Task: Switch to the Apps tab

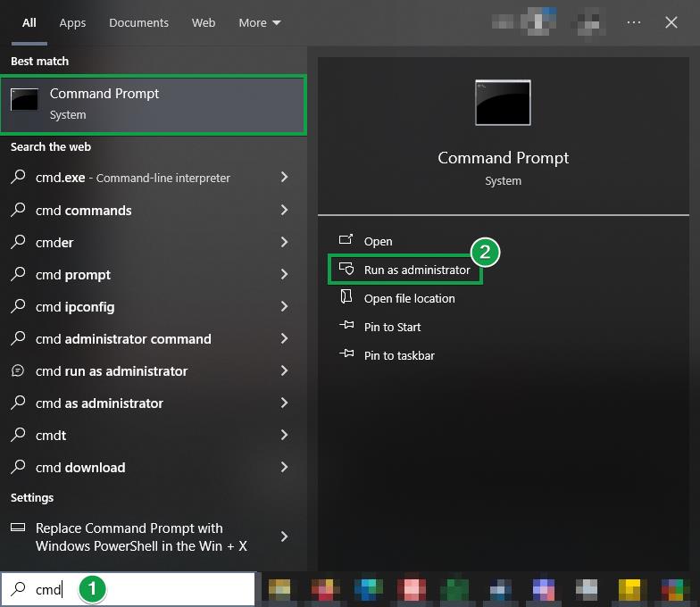Action: click(72, 22)
